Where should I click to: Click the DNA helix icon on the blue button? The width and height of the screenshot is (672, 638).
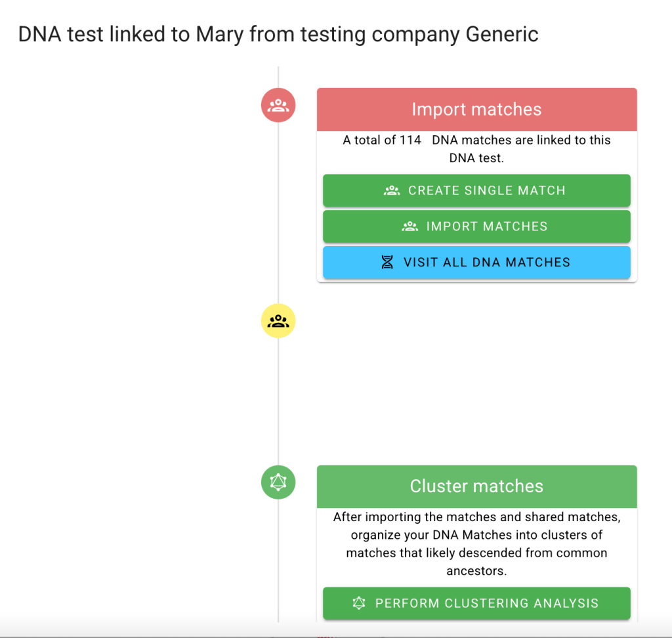(387, 263)
